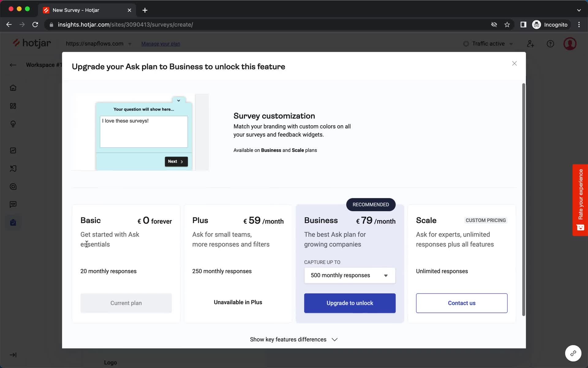The width and height of the screenshot is (588, 368).
Task: Open the Surveys panel icon
Action: click(13, 223)
